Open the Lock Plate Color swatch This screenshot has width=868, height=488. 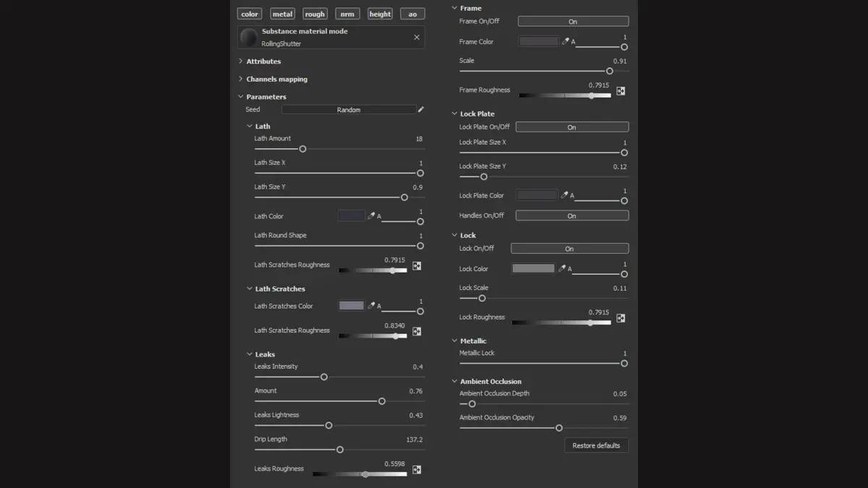coord(537,195)
